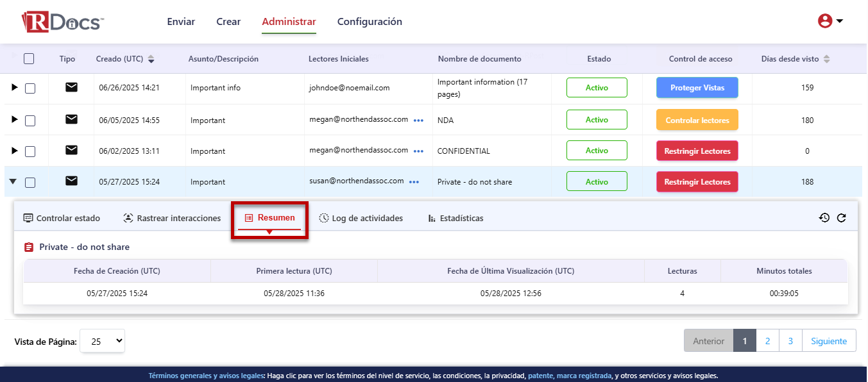Viewport: 868px width, 382px height.
Task: Open the Vista de Página dropdown
Action: 102,341
